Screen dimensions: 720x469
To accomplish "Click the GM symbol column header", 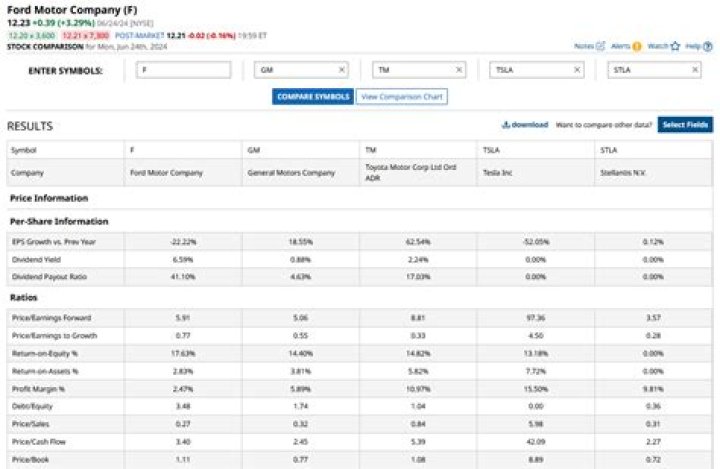I will coord(301,150).
